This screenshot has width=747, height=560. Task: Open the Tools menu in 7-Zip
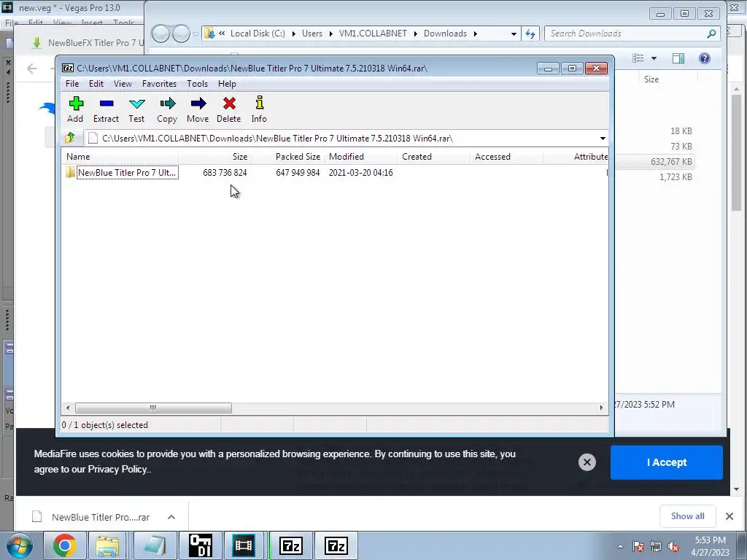(x=197, y=84)
